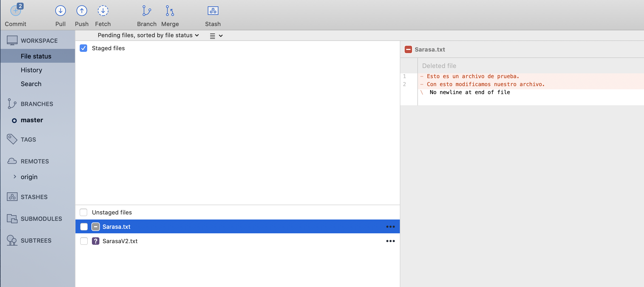Click the Pull icon
This screenshot has height=287, width=644.
point(60,11)
